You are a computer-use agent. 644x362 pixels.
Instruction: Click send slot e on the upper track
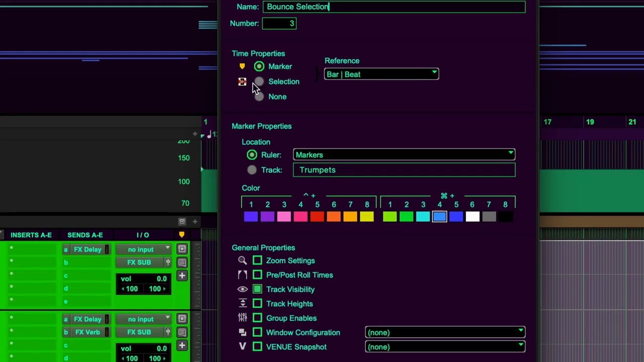[x=88, y=301]
